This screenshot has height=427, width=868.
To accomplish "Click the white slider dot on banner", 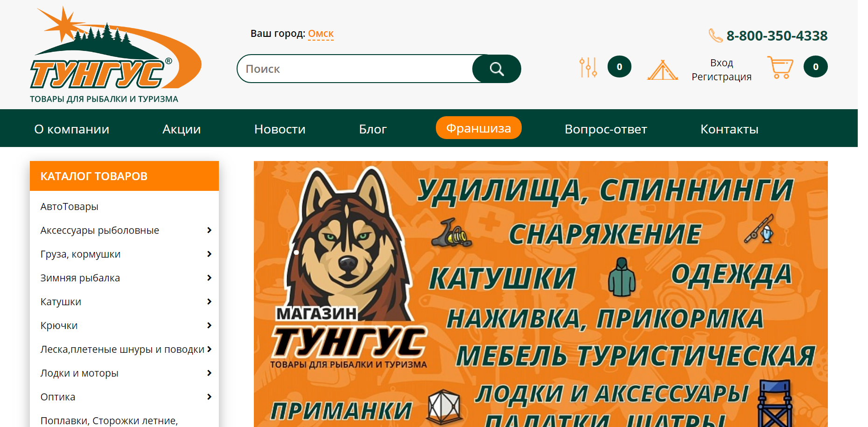I will 296,252.
